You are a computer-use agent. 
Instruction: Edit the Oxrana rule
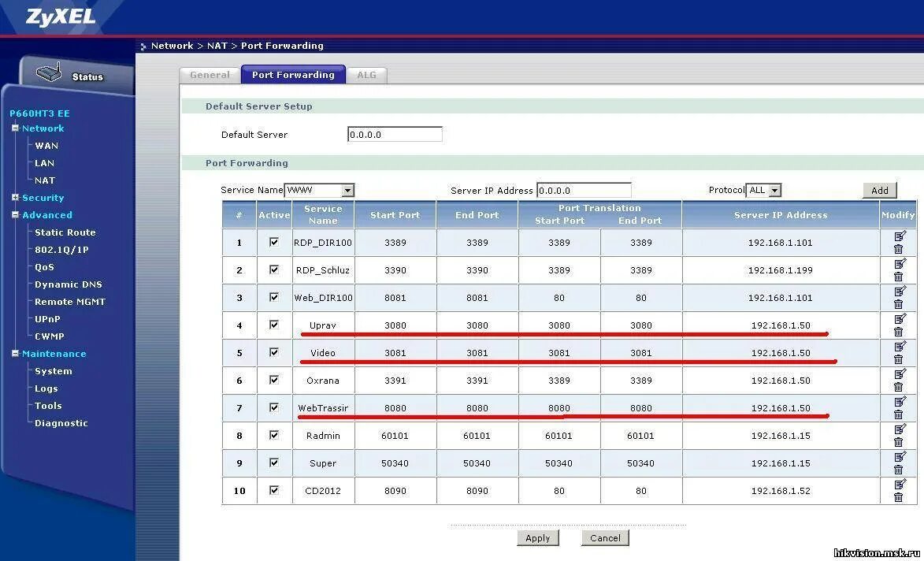[x=900, y=374]
